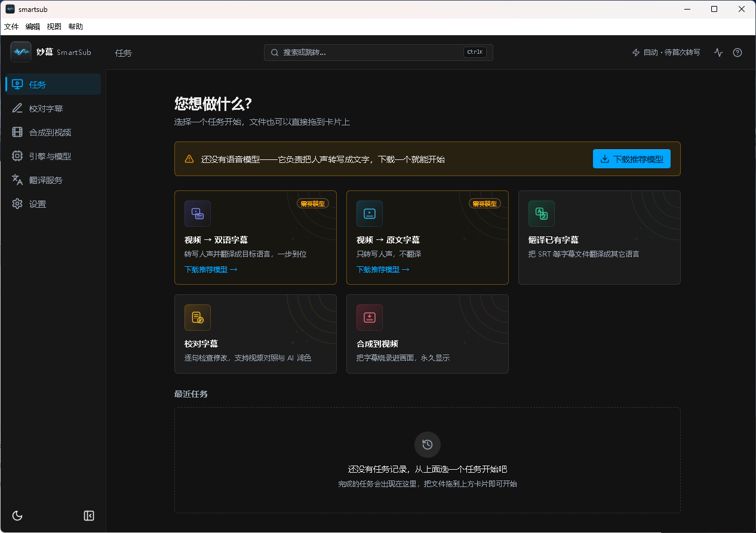756x533 pixels.
Task: Open 合成到视频 in the sidebar
Action: [x=53, y=133]
